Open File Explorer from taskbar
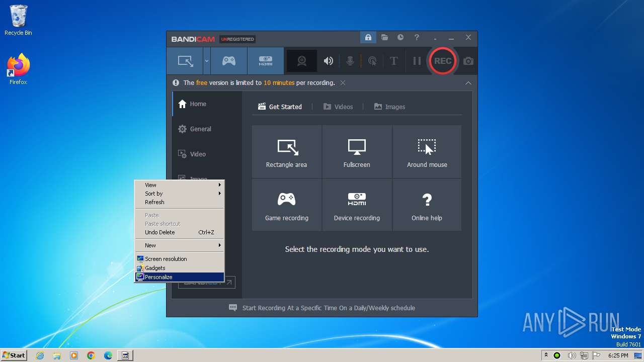This screenshot has height=362, width=644. tap(57, 355)
